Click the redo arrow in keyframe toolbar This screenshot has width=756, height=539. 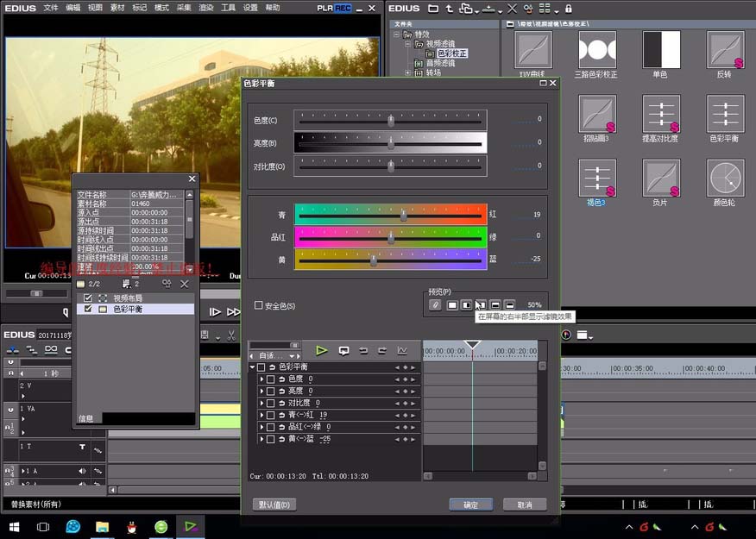382,351
